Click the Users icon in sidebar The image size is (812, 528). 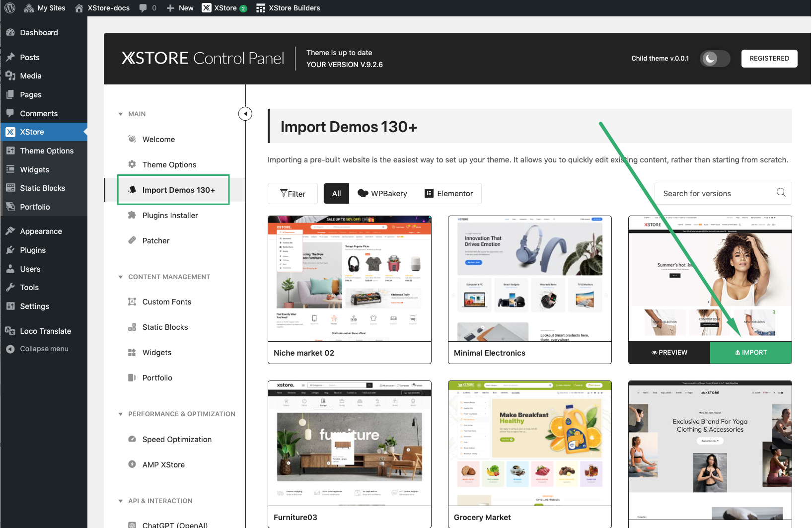click(x=10, y=269)
